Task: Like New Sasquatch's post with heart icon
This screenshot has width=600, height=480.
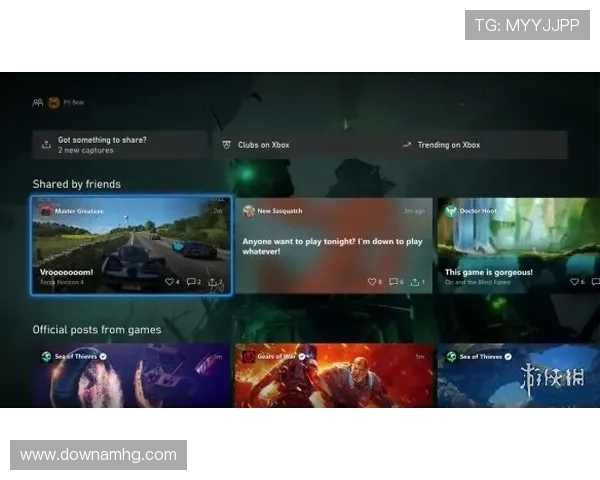Action: pos(371,282)
